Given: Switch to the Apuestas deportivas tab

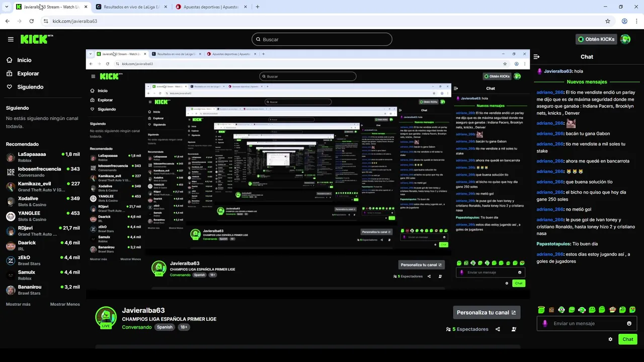Looking at the screenshot, I should point(212,7).
